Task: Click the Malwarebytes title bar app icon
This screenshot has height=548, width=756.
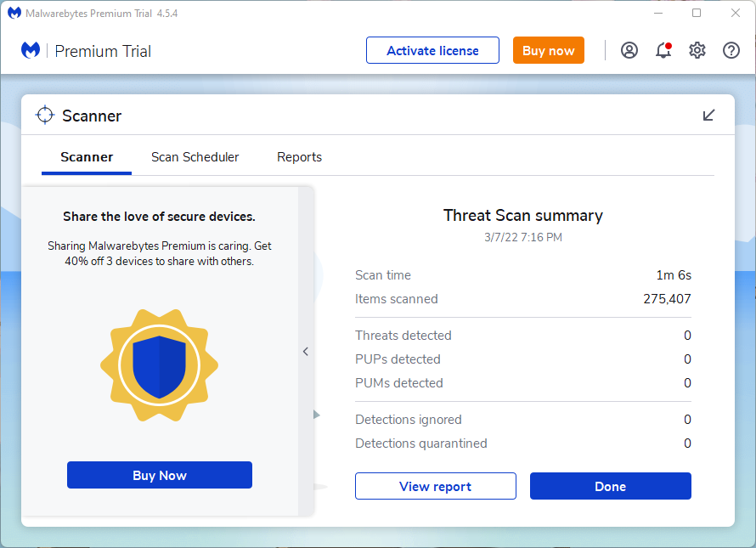Action: pos(14,13)
